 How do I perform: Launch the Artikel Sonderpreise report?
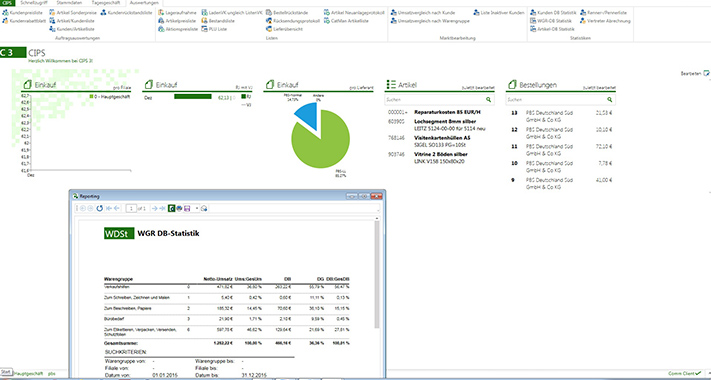click(x=73, y=13)
